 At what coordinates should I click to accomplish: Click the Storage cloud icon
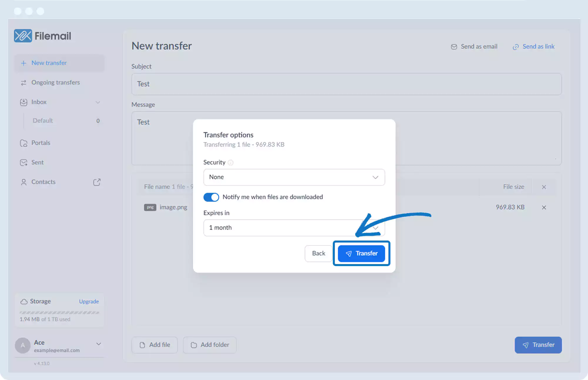pos(24,301)
